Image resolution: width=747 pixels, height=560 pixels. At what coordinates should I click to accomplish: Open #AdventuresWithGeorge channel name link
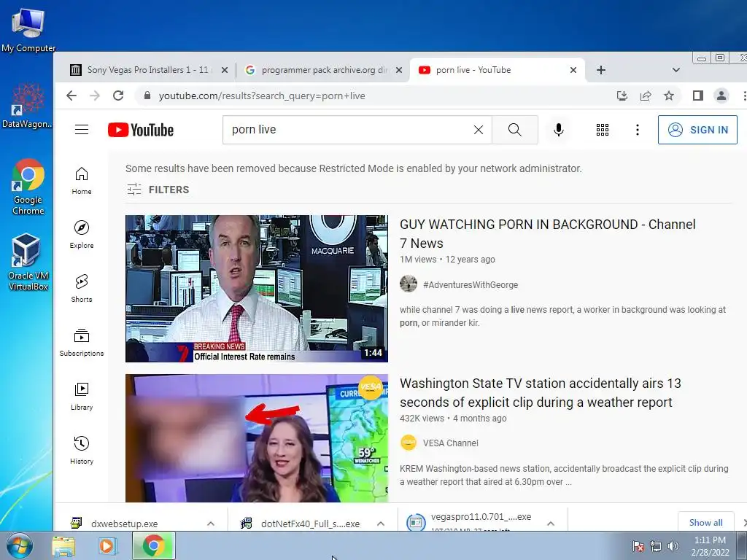(x=471, y=285)
